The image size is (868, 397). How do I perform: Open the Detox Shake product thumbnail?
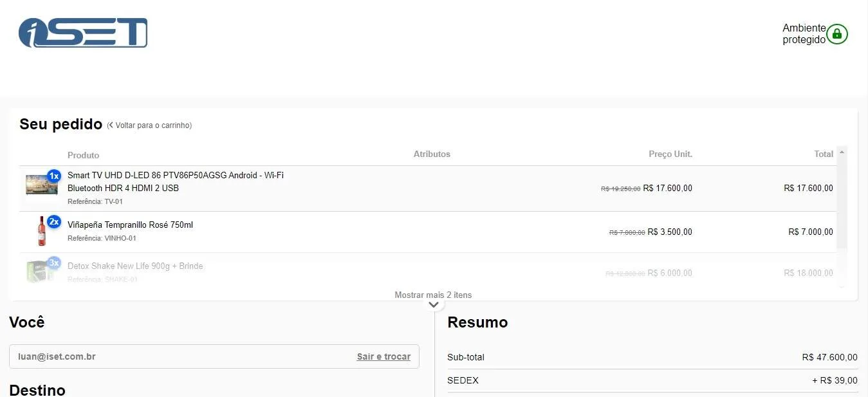[40, 271]
